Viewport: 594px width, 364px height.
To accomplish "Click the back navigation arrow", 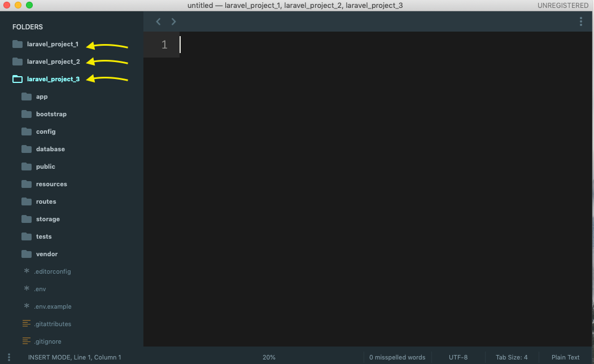I will point(158,21).
